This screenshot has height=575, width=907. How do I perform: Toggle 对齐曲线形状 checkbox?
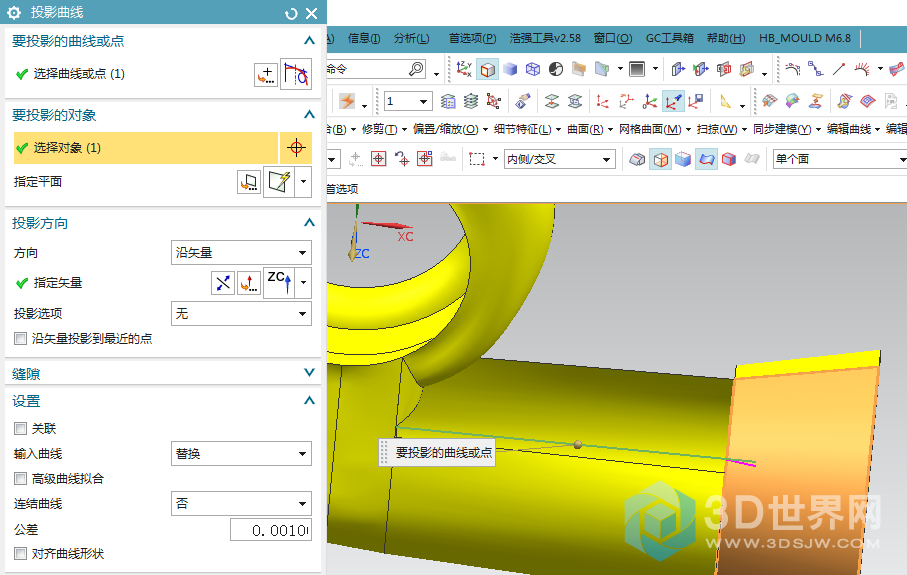pos(20,554)
